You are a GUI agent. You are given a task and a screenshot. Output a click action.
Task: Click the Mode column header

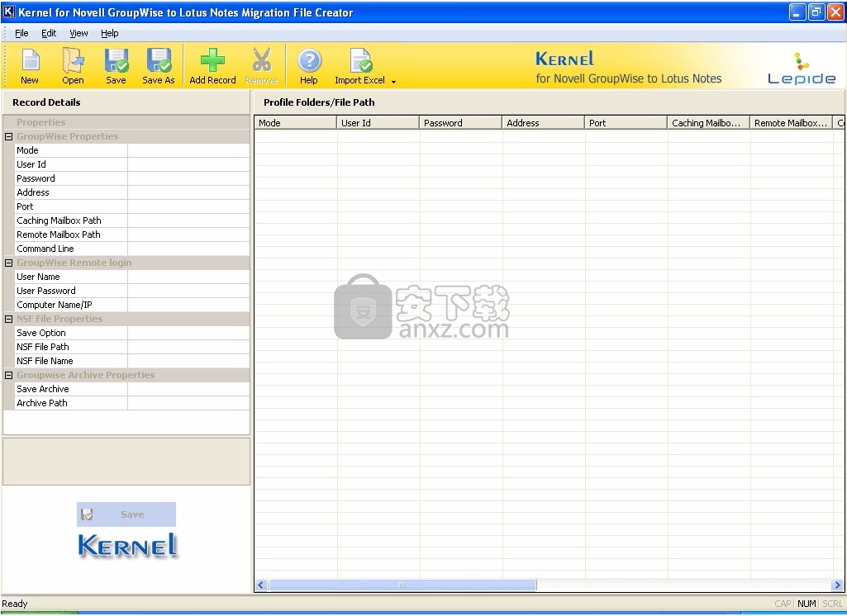[x=296, y=123]
